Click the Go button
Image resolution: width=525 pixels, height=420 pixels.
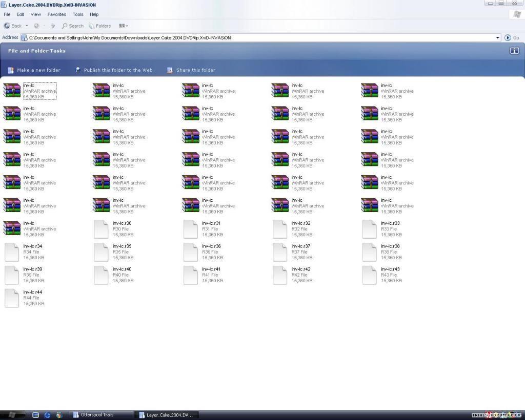tap(512, 38)
